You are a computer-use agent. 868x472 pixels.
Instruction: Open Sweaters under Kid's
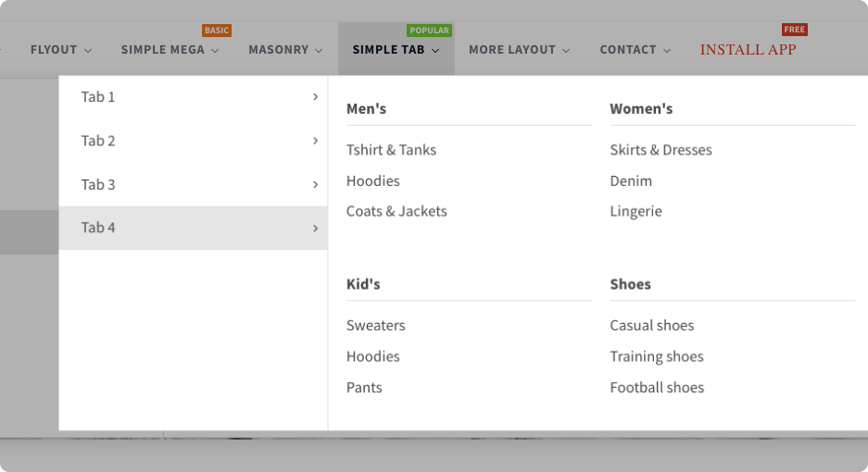[x=375, y=326]
